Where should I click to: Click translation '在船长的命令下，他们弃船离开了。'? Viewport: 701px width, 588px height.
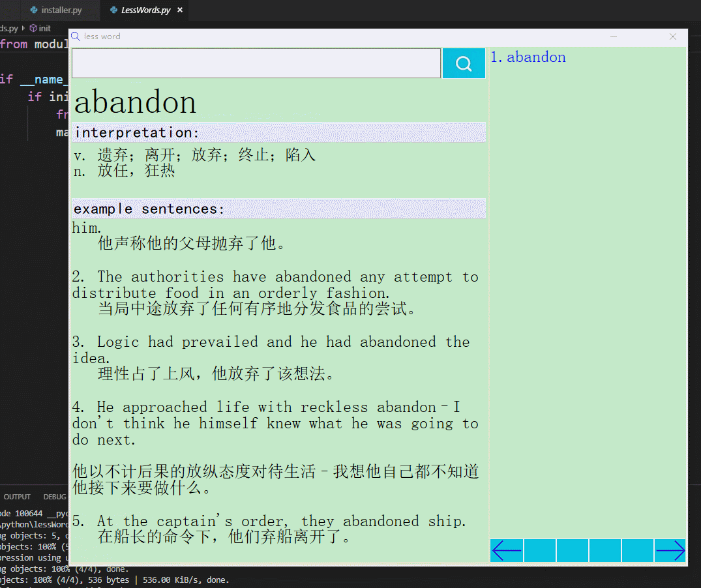224,537
